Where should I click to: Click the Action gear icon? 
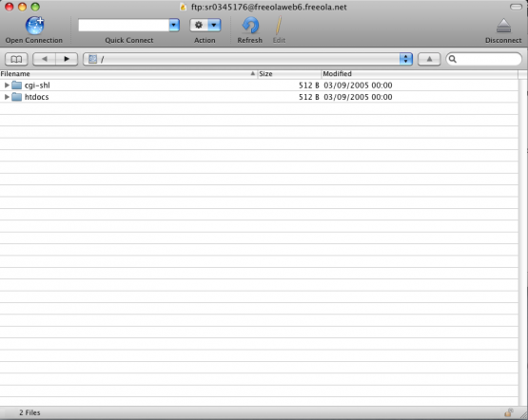coord(199,25)
